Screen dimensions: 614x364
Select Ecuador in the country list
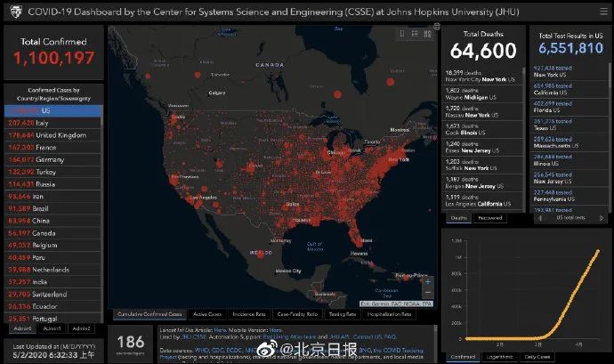pyautogui.click(x=53, y=306)
